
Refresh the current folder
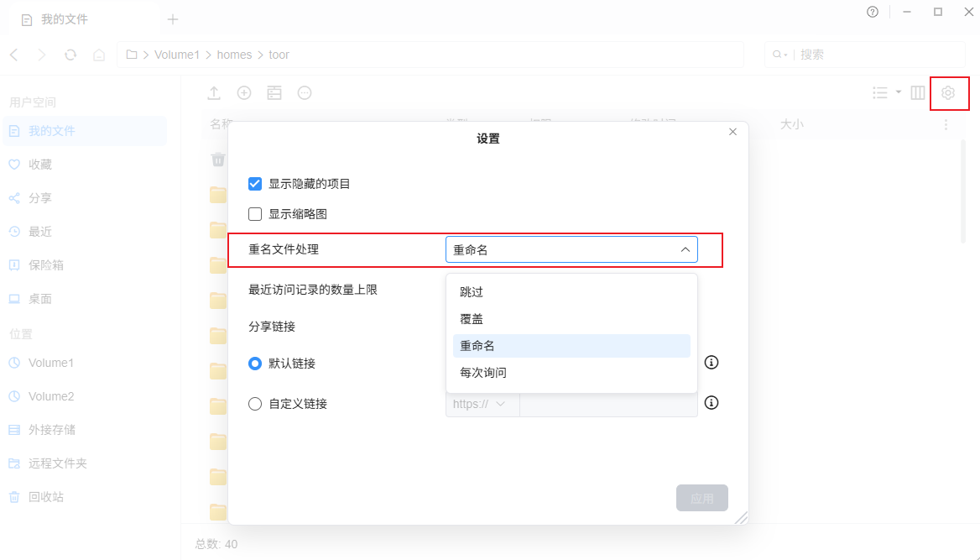pos(70,55)
